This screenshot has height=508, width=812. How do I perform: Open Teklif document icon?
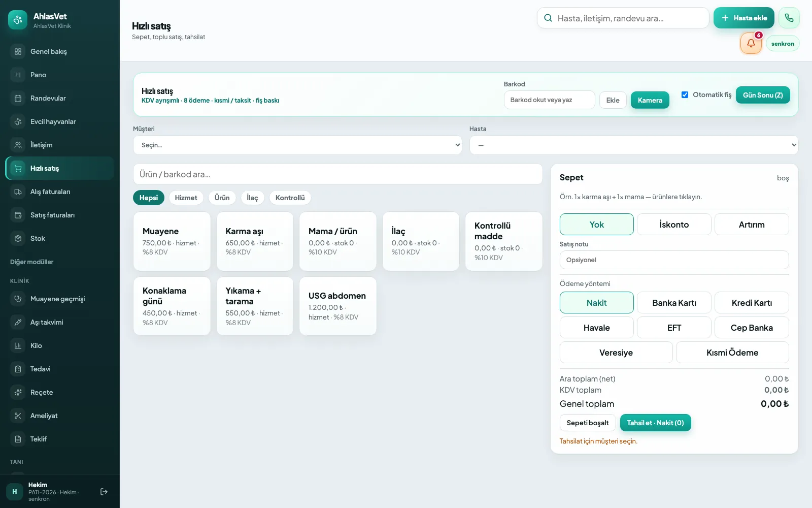point(18,439)
